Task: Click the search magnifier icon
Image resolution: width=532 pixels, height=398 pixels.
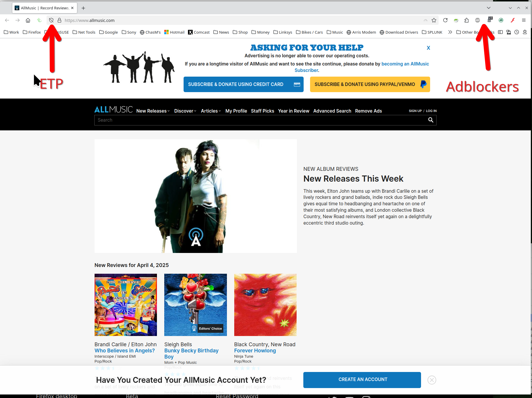Action: pyautogui.click(x=431, y=120)
